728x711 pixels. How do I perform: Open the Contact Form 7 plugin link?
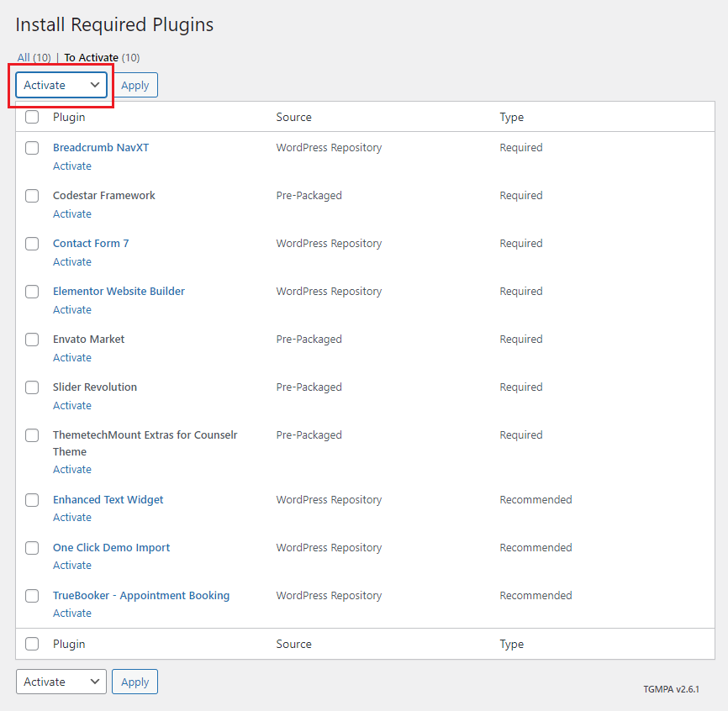91,243
